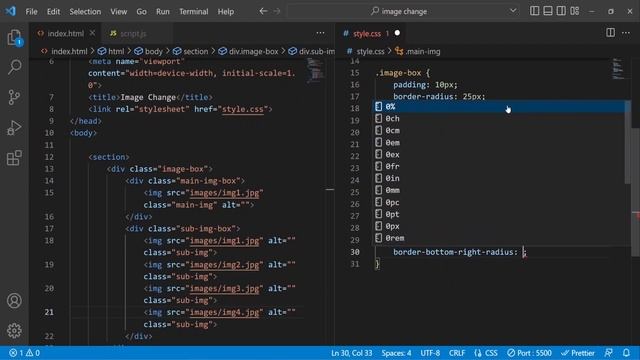Click the div.image-box breadcrumb segment
The image size is (640, 360).
(249, 51)
